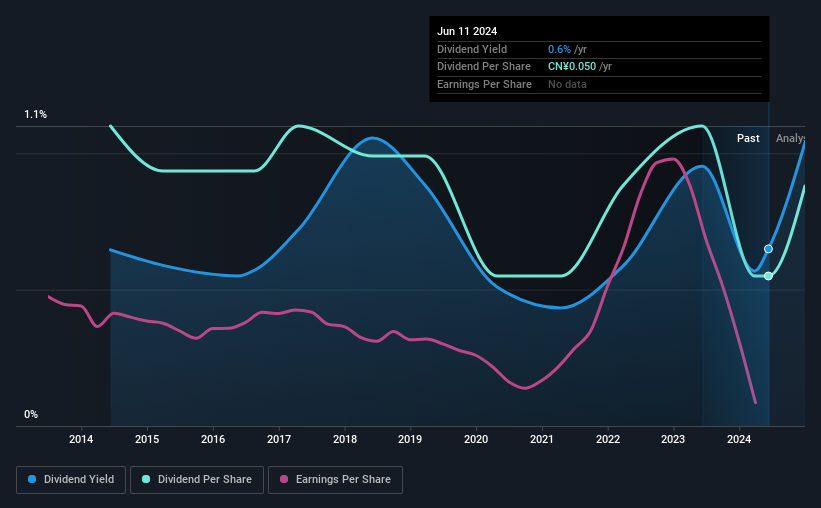The image size is (821, 508).
Task: Click the 0% y-axis label
Action: click(x=31, y=414)
